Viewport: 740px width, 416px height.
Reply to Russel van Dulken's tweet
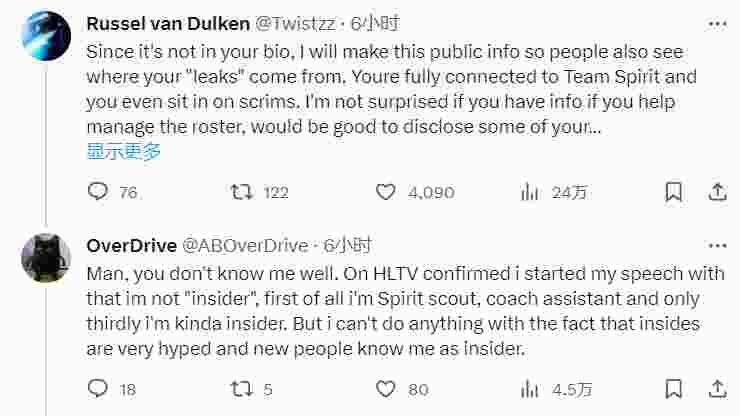(x=98, y=192)
